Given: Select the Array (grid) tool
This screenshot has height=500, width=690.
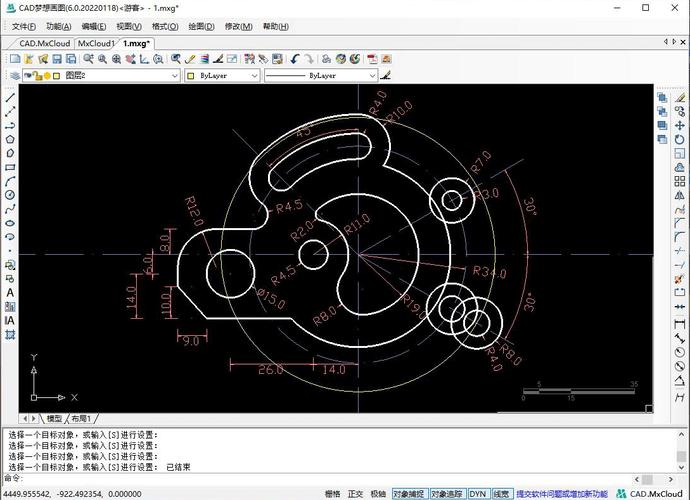Looking at the screenshot, I should 679,181.
